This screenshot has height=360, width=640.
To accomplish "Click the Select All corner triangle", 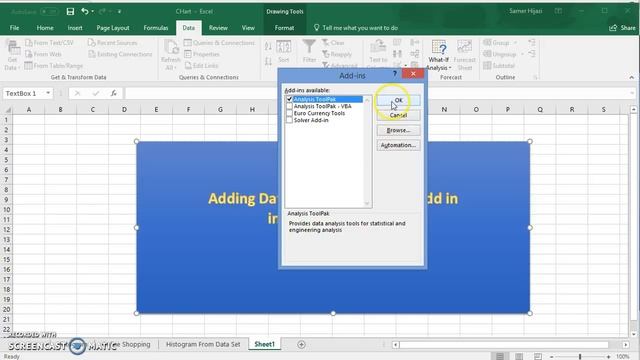I will (7, 109).
